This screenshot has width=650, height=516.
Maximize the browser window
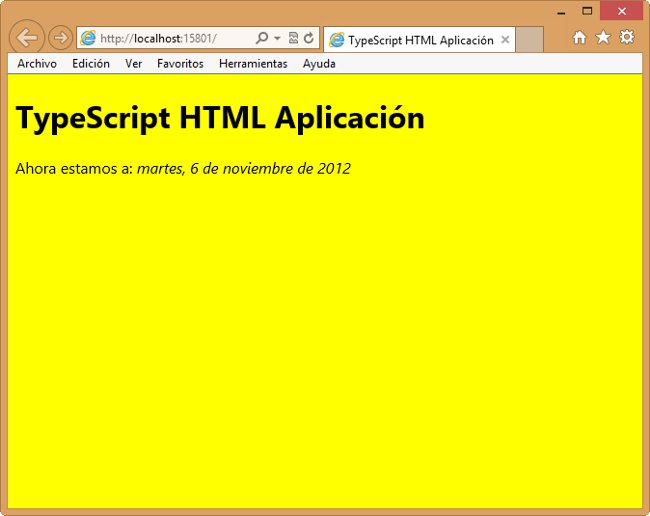(587, 11)
